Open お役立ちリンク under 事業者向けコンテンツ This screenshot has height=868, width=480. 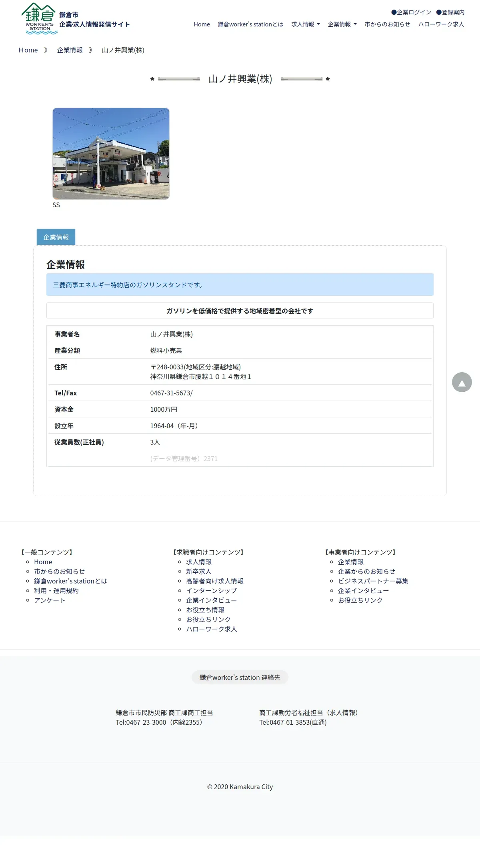point(360,600)
